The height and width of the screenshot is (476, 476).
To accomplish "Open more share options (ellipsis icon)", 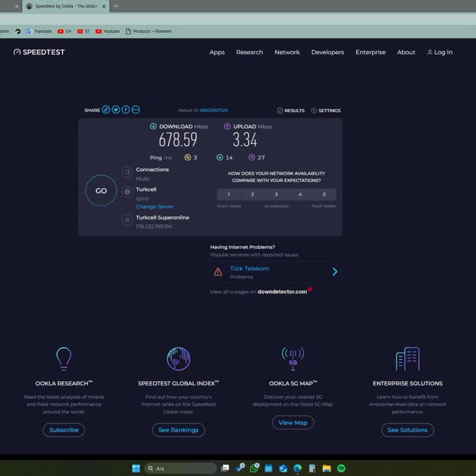I will (x=136, y=110).
